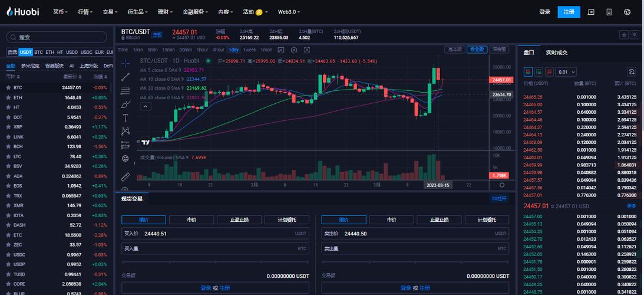644x295 pixels.
Task: Select the brush drawing tool
Action: coord(125,104)
